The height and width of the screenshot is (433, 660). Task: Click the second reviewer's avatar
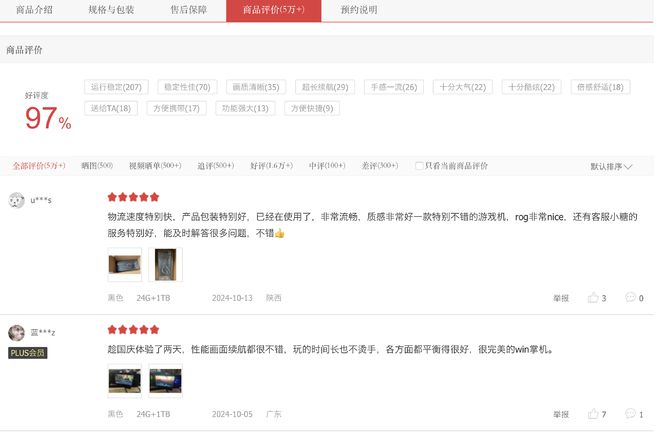click(17, 333)
